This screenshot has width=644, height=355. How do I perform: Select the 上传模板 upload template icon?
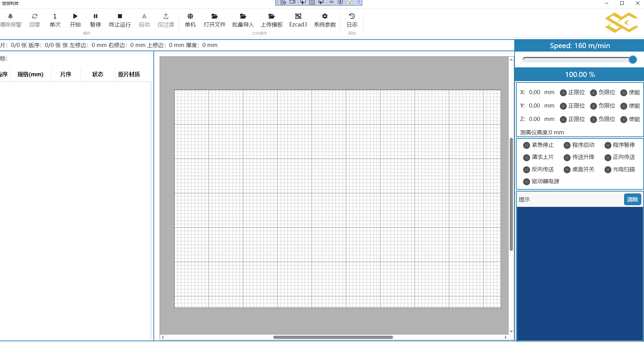pos(272,16)
